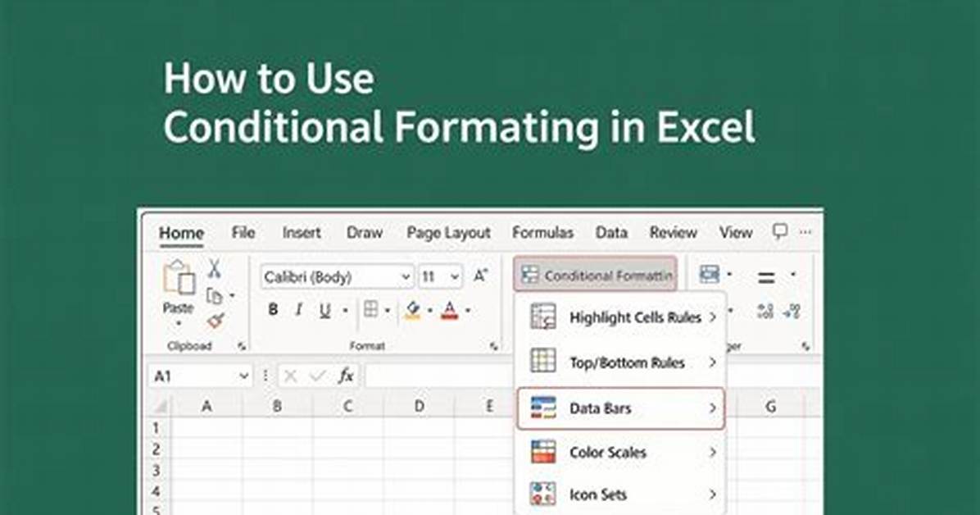
Task: Open the Underline style dropdown arrow
Action: 344,310
